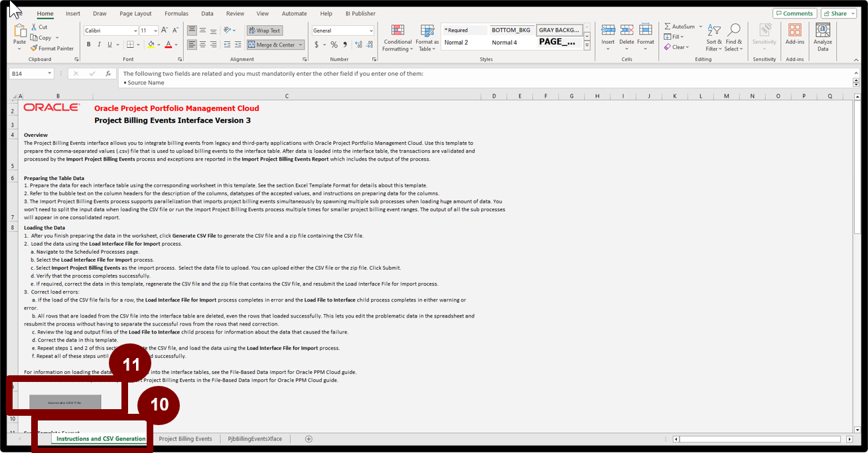Click the Format Painter brush
The width and height of the screenshot is (868, 453).
(x=34, y=48)
